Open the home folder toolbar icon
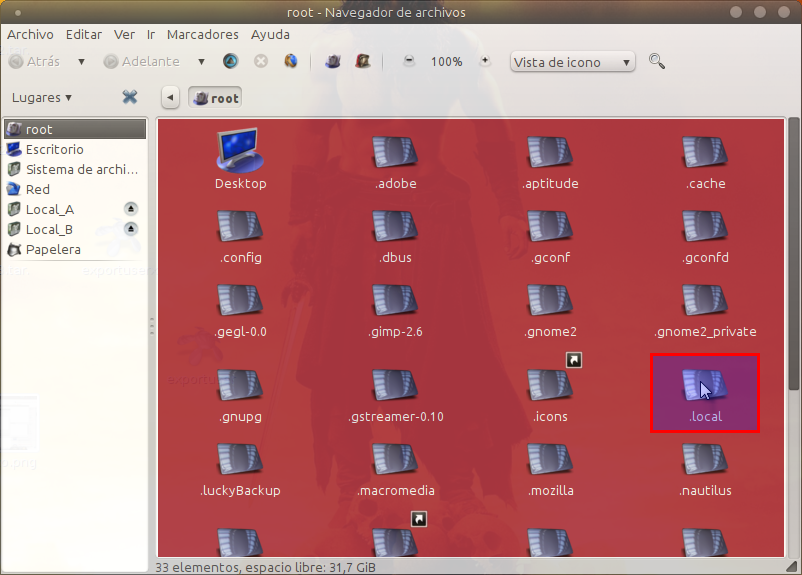The image size is (802, 575). [333, 61]
